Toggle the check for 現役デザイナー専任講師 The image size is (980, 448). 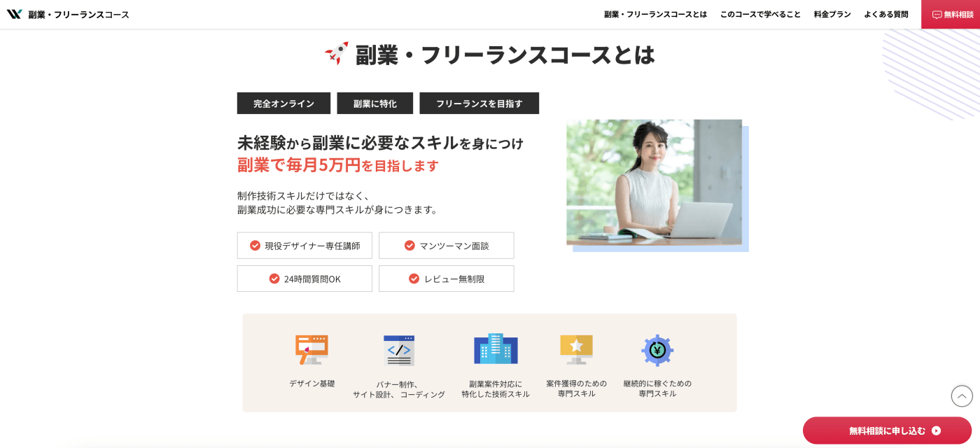[255, 245]
